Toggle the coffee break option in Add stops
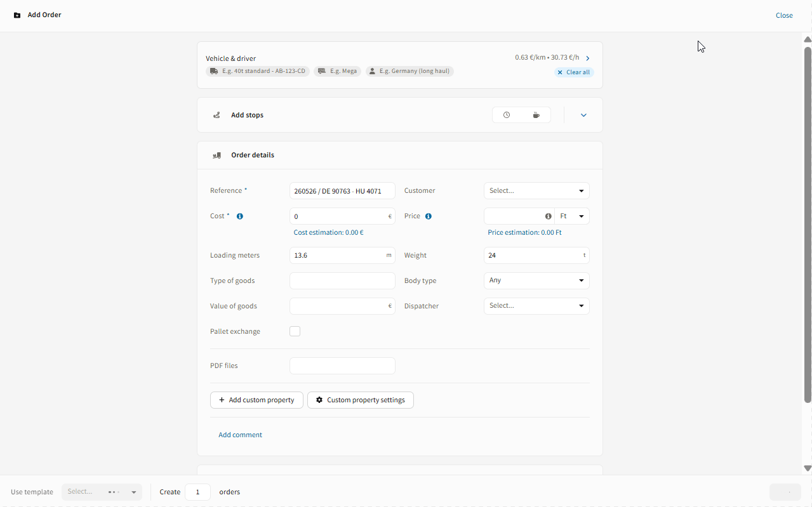This screenshot has width=812, height=507. 536,115
